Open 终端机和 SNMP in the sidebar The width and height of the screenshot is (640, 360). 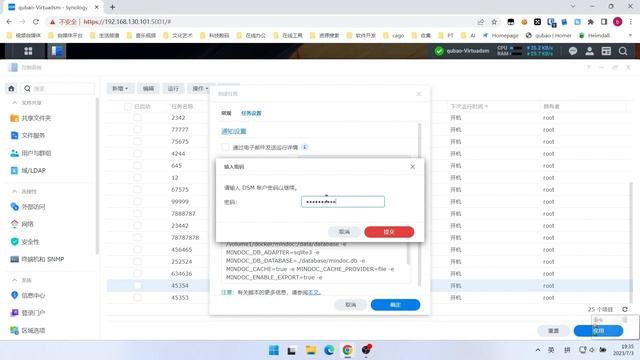pos(37,259)
